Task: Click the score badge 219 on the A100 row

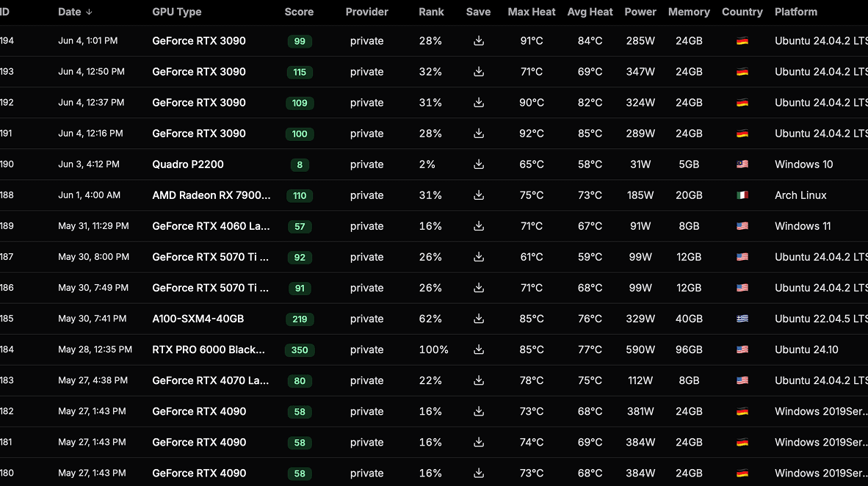Action: point(300,319)
